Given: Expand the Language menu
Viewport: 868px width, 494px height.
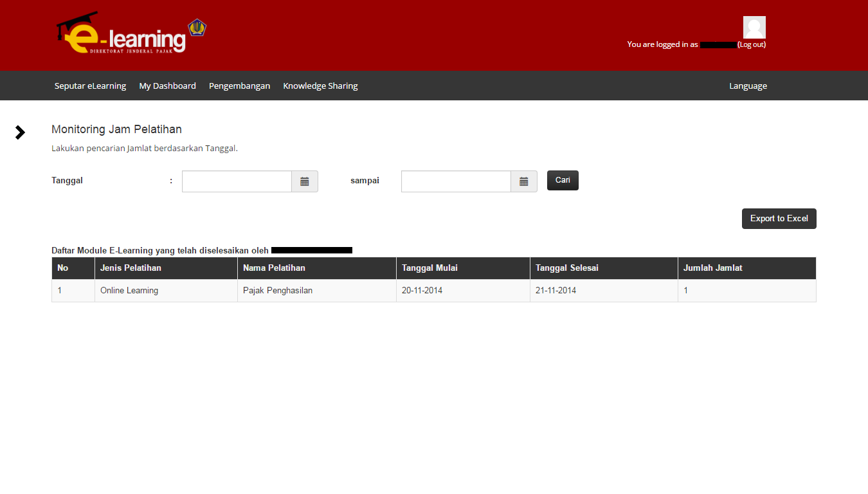Looking at the screenshot, I should coord(748,85).
